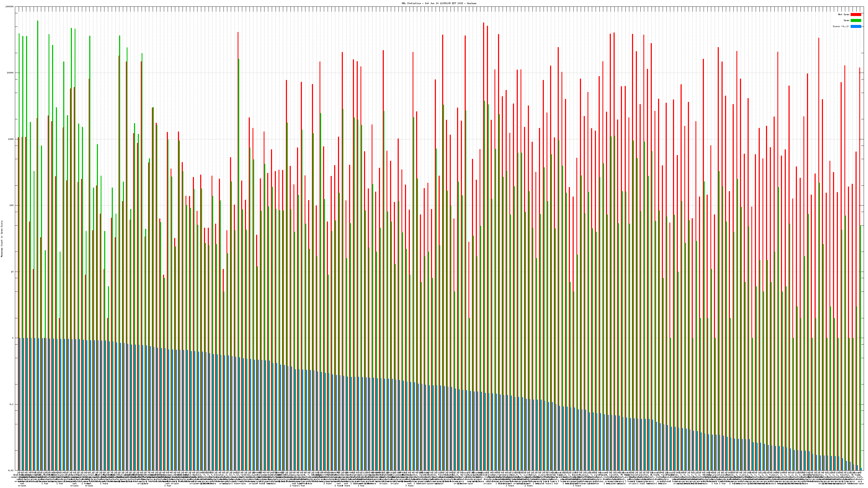Image resolution: width=868 pixels, height=488 pixels.
Task: Click the 0.01 y-axis tick label
Action: click(11, 470)
